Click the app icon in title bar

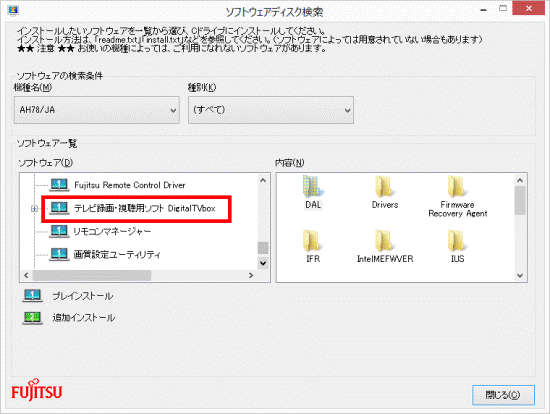tap(13, 10)
